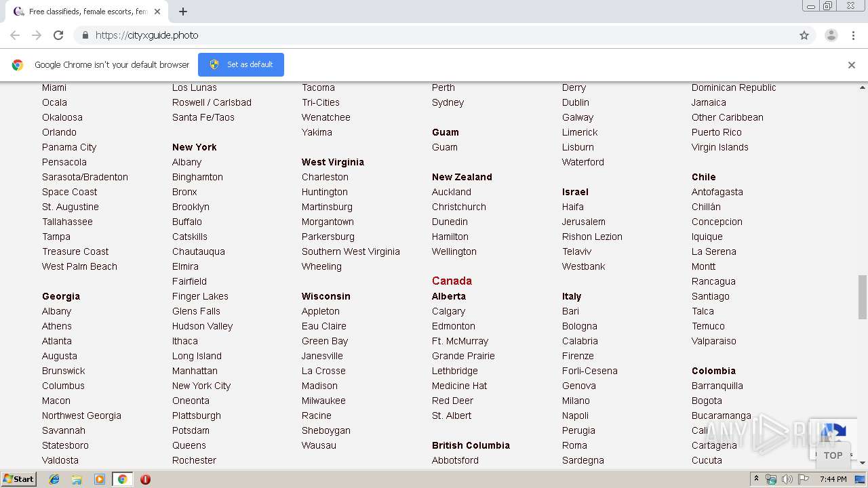Screen dimensions: 868x488
Task: Dismiss the default browser notification bar
Action: pos(852,65)
